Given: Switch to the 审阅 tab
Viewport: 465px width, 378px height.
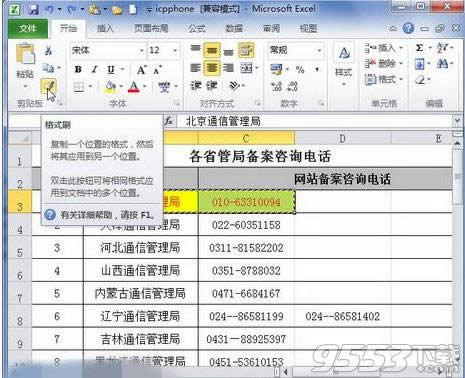Looking at the screenshot, I should coord(271,28).
